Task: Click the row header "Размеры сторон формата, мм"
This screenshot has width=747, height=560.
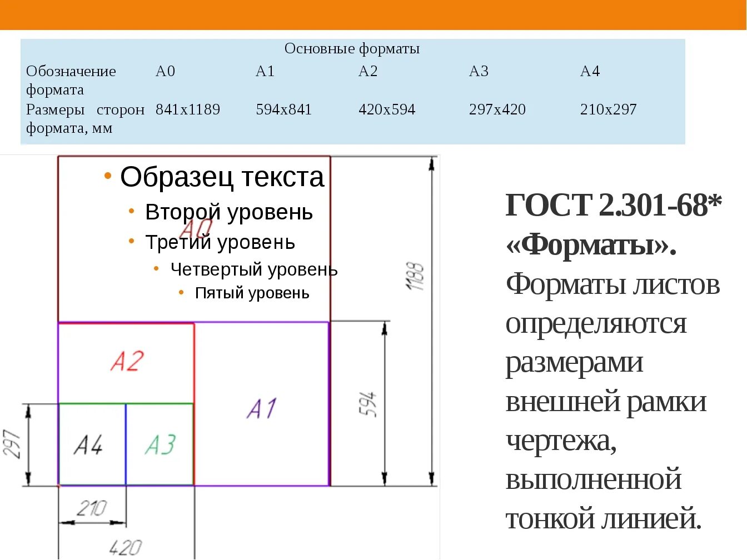Action: coord(85,119)
